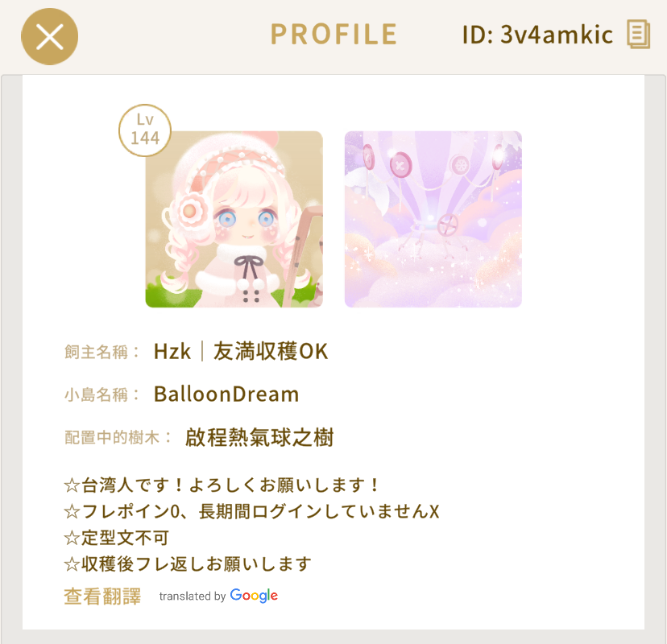
Task: Open the avatar portrait thumbnail
Action: (234, 219)
